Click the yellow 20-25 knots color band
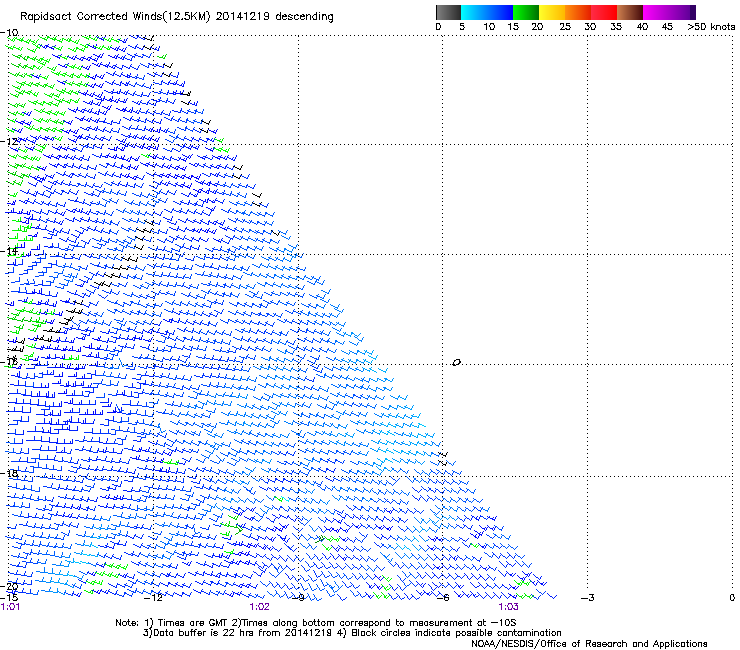This screenshot has height=650, width=740. tap(552, 12)
